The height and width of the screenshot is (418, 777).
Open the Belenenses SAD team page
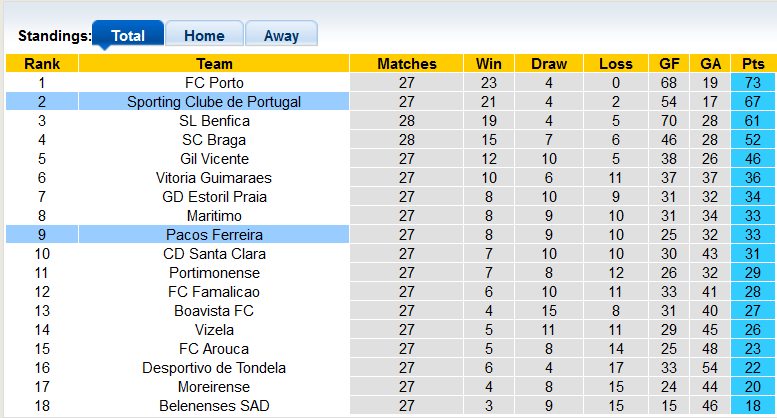point(214,406)
